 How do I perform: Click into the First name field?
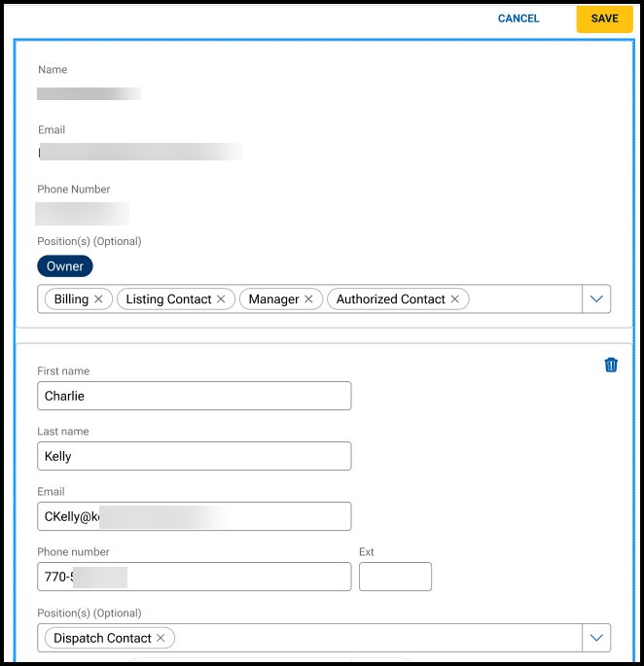(x=195, y=396)
